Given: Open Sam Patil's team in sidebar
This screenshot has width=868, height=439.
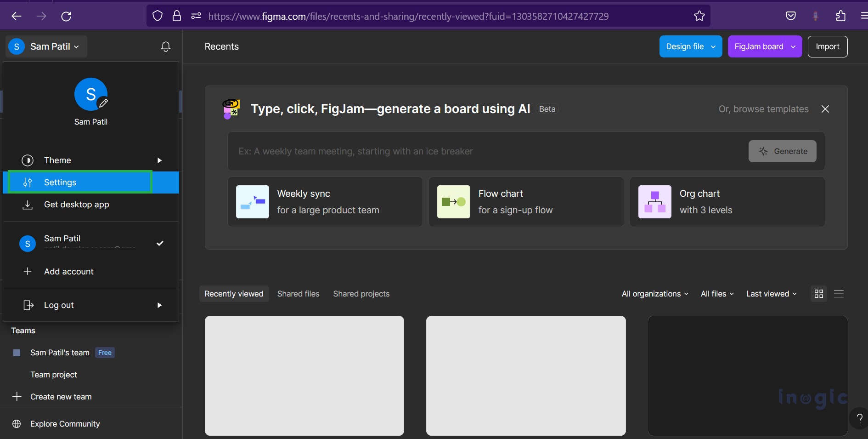Looking at the screenshot, I should click(60, 353).
